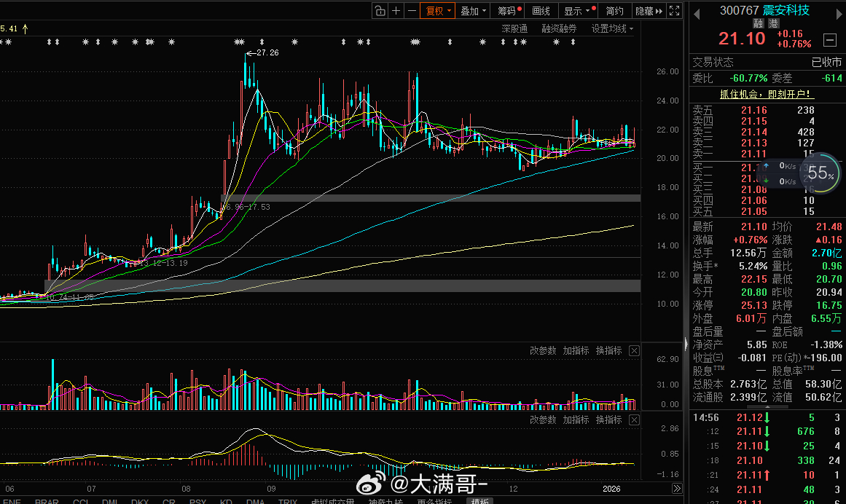Go to previous stock with left arrow

[x=697, y=14]
